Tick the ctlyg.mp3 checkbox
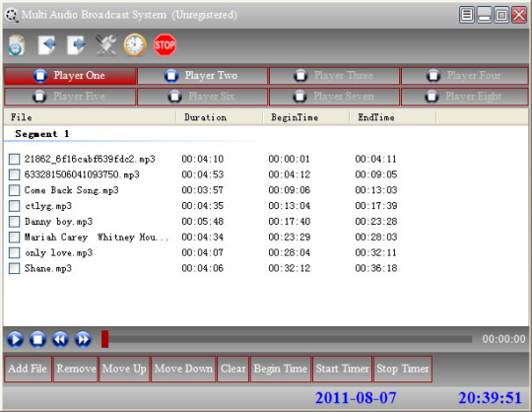This screenshot has width=532, height=412. (14, 206)
